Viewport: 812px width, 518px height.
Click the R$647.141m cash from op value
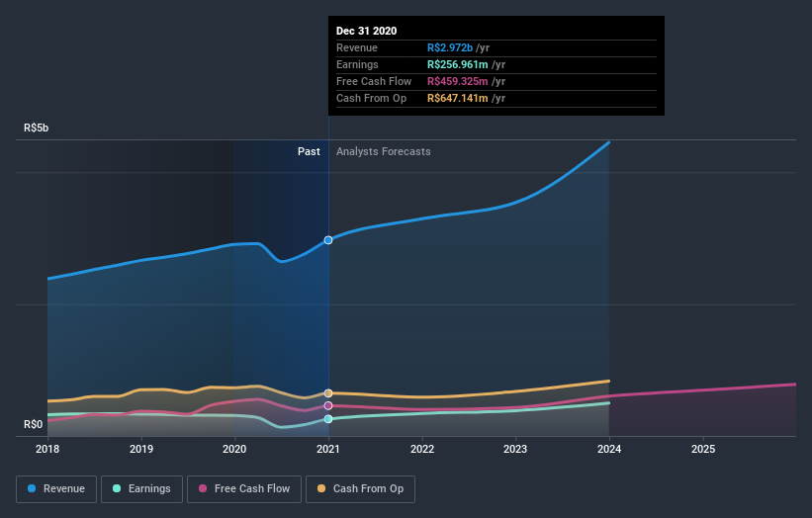pyautogui.click(x=457, y=98)
